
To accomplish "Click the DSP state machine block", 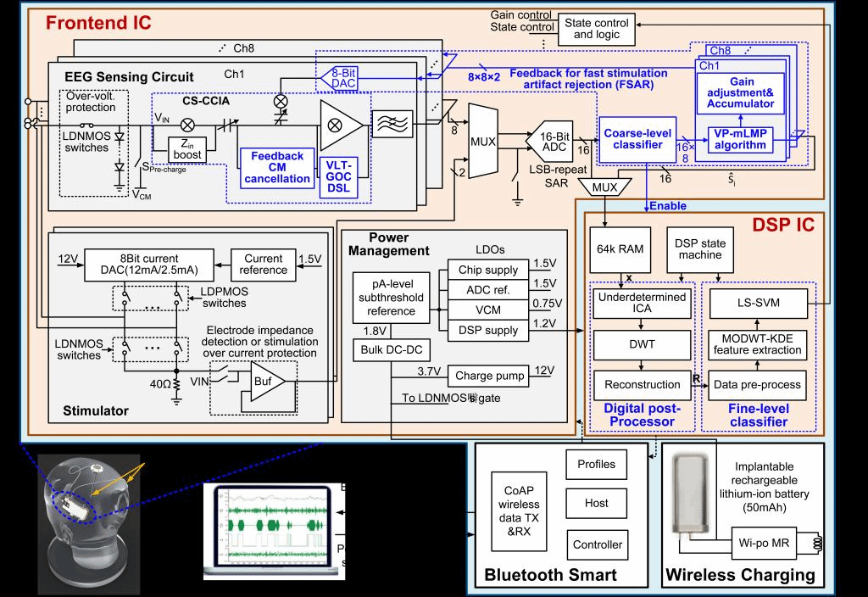I will point(700,249).
